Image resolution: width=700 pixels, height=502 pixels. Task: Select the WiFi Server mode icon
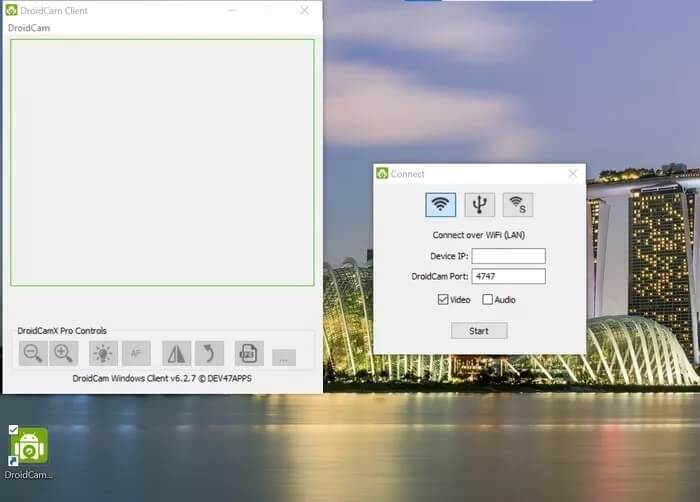click(x=518, y=205)
